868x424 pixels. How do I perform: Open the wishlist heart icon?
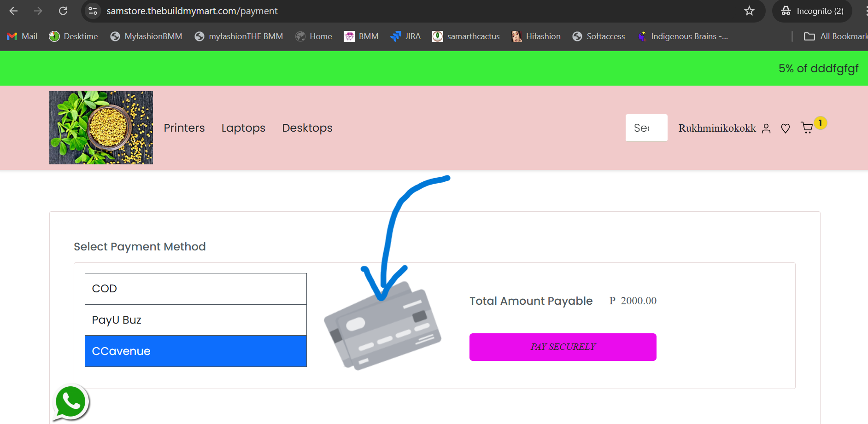click(786, 128)
